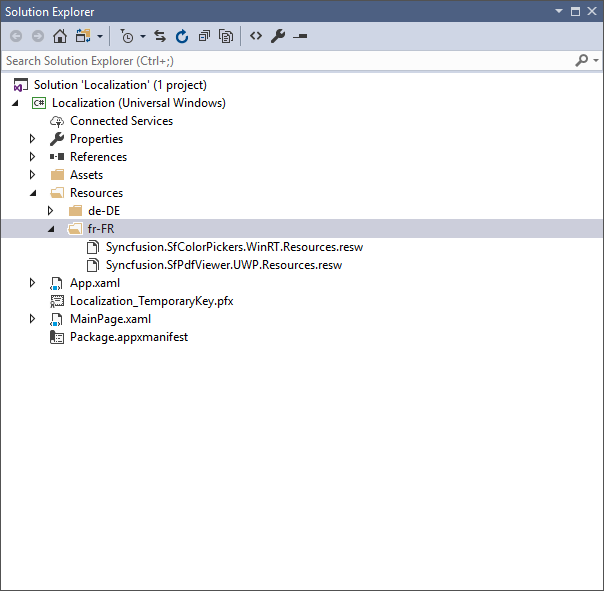Toggle the Show All Files button
604x591 pixels.
226,36
